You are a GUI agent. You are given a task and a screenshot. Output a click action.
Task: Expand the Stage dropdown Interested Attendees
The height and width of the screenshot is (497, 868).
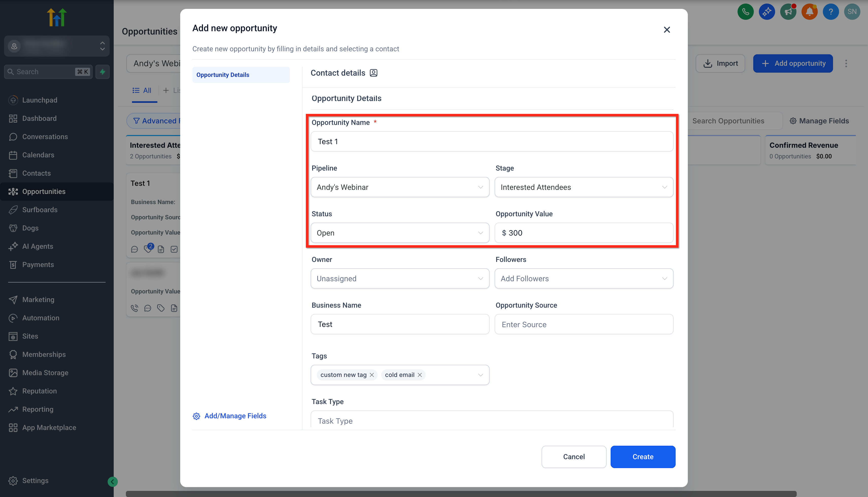[583, 187]
